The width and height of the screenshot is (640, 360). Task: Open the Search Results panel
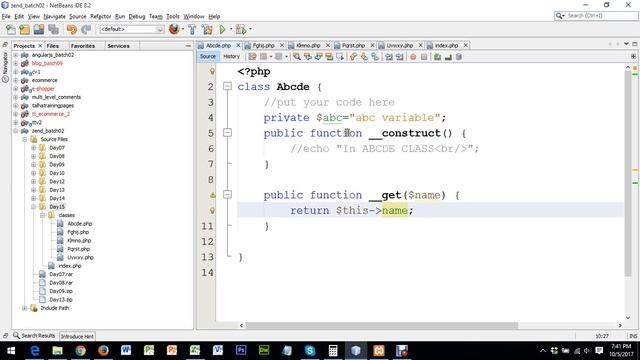click(x=34, y=336)
